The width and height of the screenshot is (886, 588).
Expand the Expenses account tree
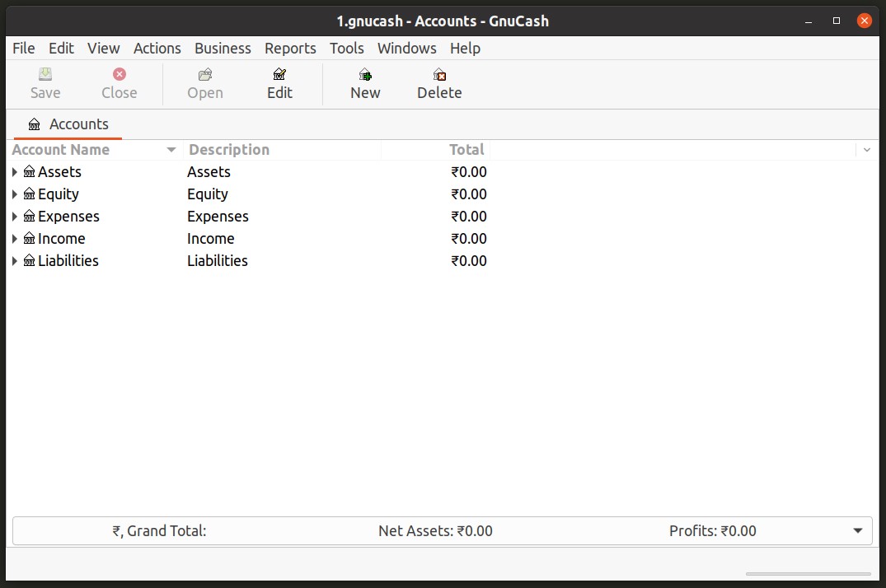pos(15,217)
